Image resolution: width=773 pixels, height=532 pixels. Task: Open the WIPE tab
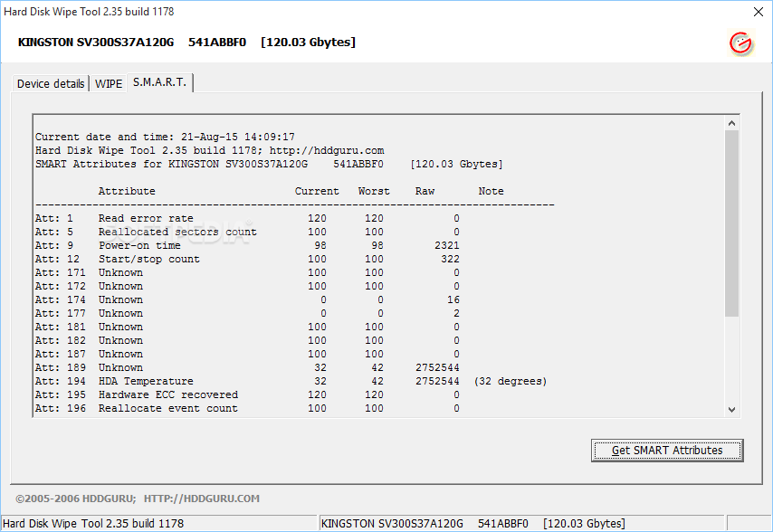point(109,84)
